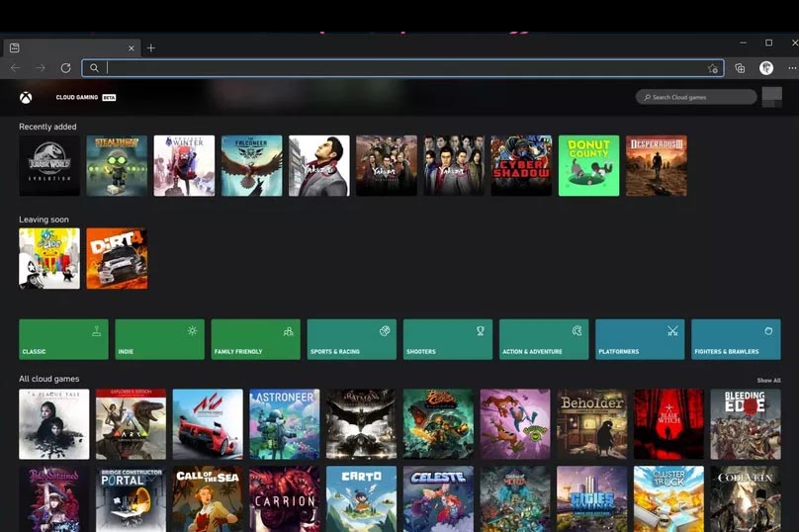Open Astroneer game tile
Viewport: 799px width, 532px height.
[x=285, y=424]
